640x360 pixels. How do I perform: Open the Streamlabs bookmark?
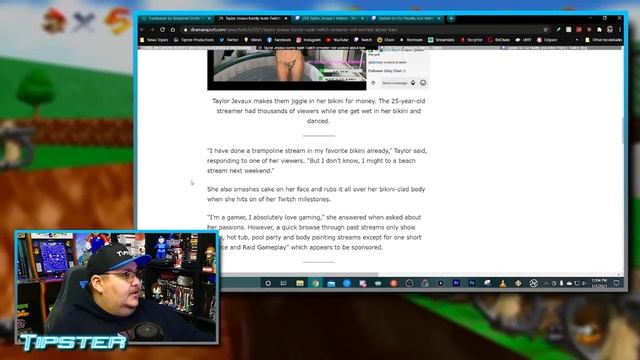pyautogui.click(x=441, y=40)
